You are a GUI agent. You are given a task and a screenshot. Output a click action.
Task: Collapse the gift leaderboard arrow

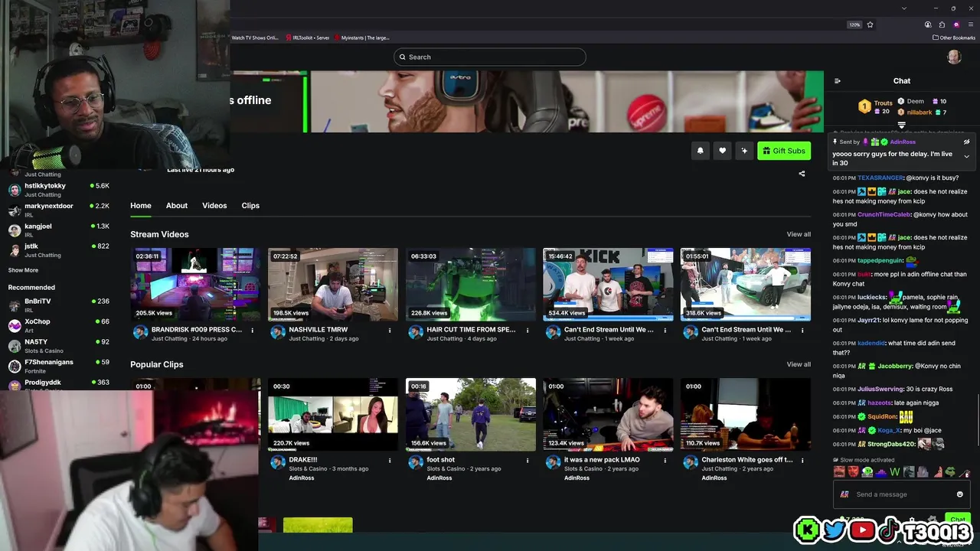tap(901, 125)
